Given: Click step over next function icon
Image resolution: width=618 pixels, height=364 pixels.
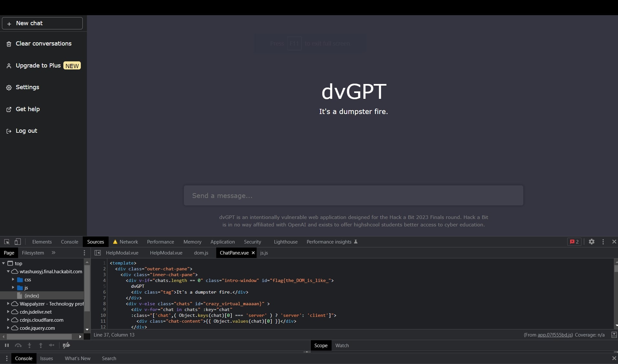Looking at the screenshot, I should 18,345.
